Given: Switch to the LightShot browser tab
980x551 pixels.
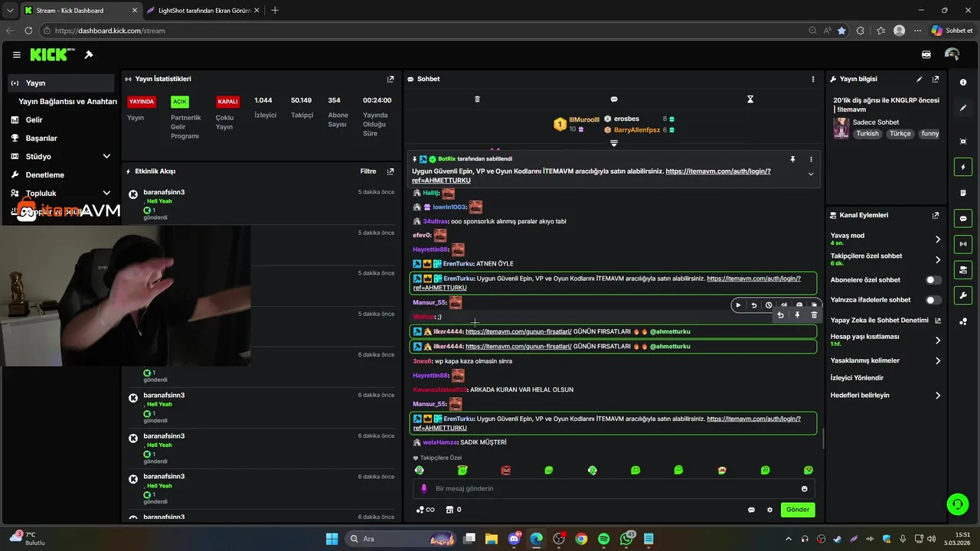Looking at the screenshot, I should click(203, 10).
